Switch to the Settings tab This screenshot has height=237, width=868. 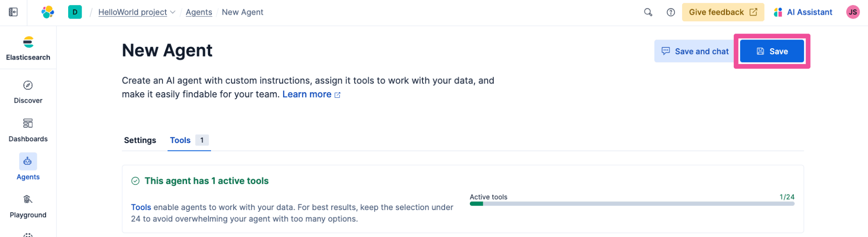[140, 140]
